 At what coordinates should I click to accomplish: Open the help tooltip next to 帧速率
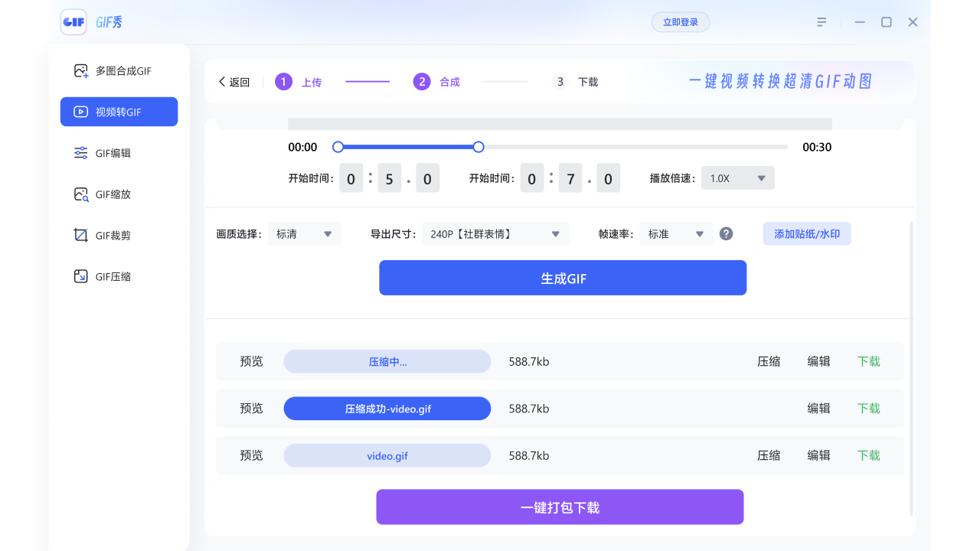726,233
